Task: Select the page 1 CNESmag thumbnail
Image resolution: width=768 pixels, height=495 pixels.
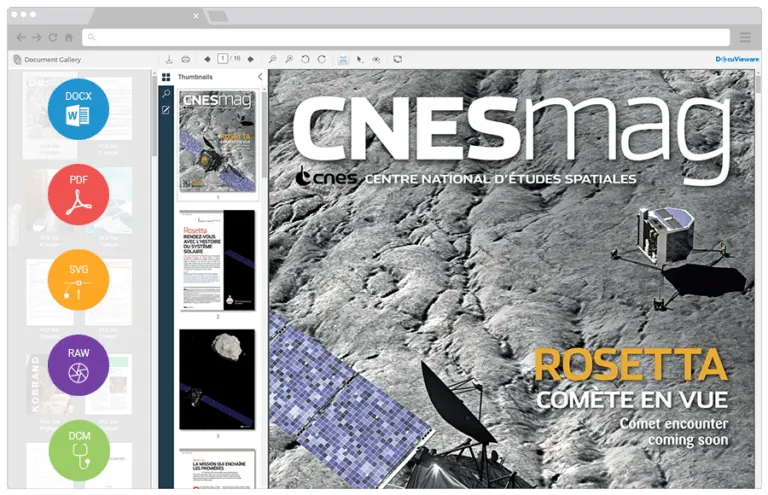Action: tap(217, 141)
